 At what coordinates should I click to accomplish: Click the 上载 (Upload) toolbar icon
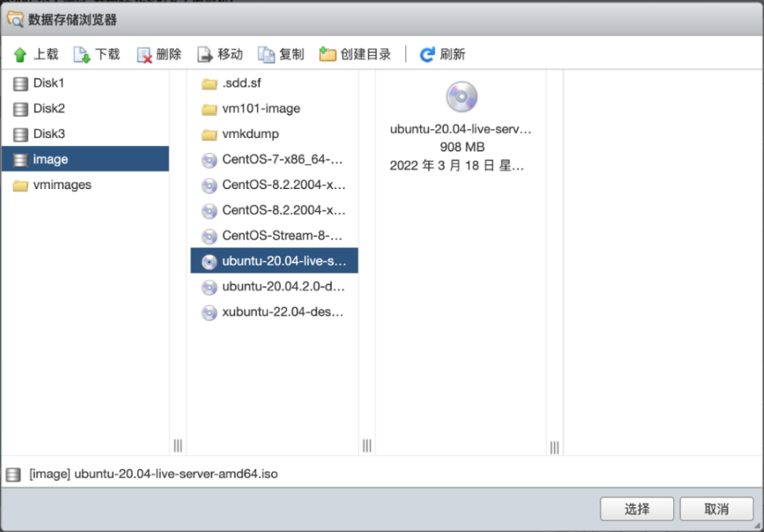pos(21,54)
